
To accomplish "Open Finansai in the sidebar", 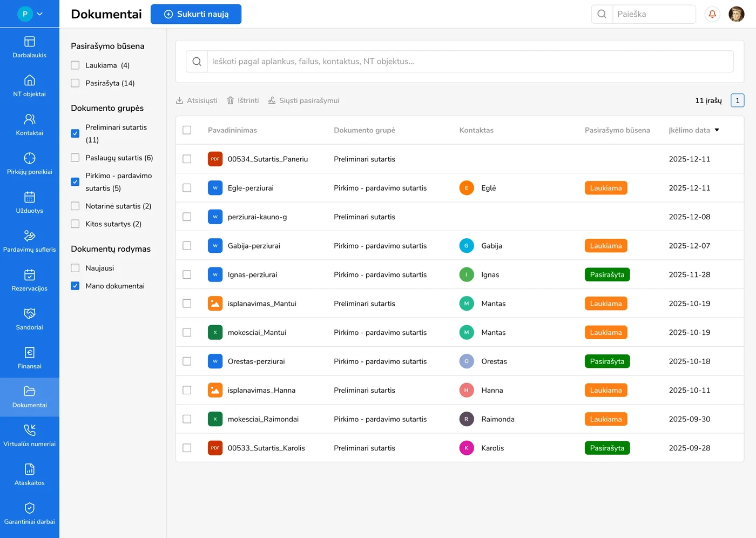I will tap(30, 358).
